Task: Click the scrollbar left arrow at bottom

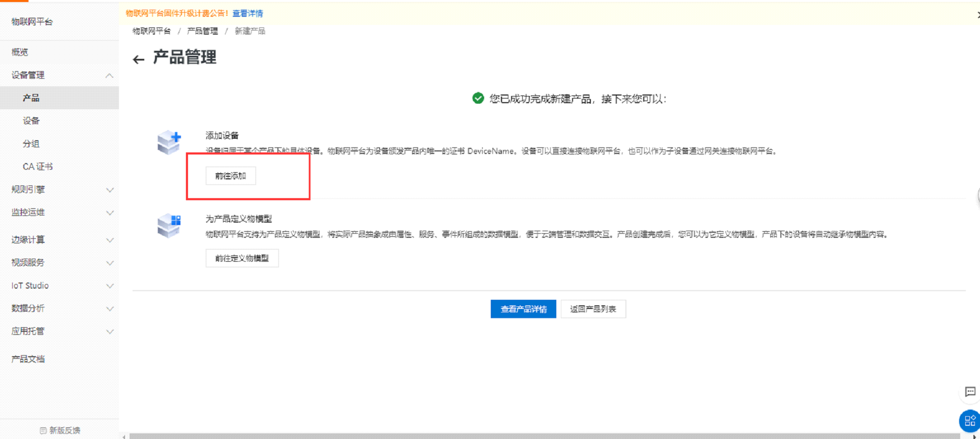Action: pyautogui.click(x=124, y=436)
